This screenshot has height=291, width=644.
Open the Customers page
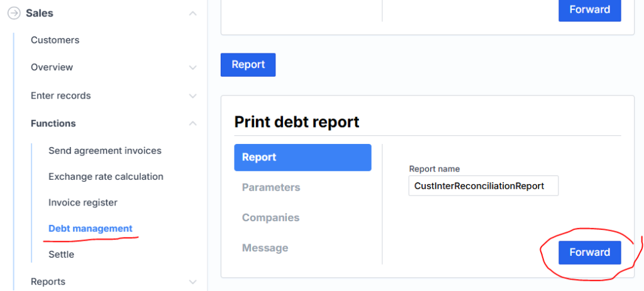(x=55, y=40)
